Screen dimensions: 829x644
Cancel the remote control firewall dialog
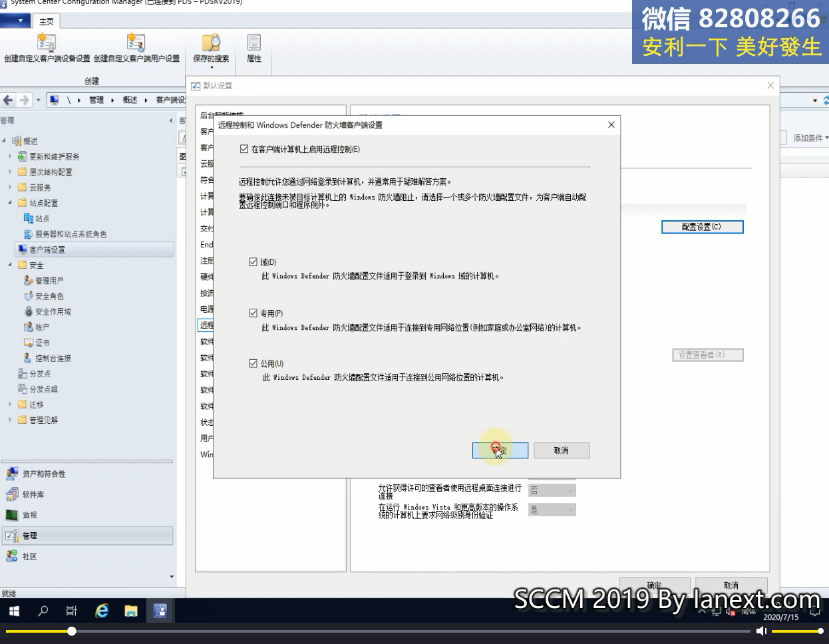tap(562, 450)
